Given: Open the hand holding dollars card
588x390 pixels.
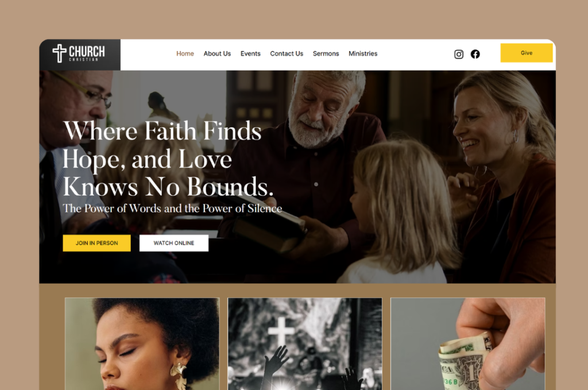Looking at the screenshot, I should coord(467,344).
